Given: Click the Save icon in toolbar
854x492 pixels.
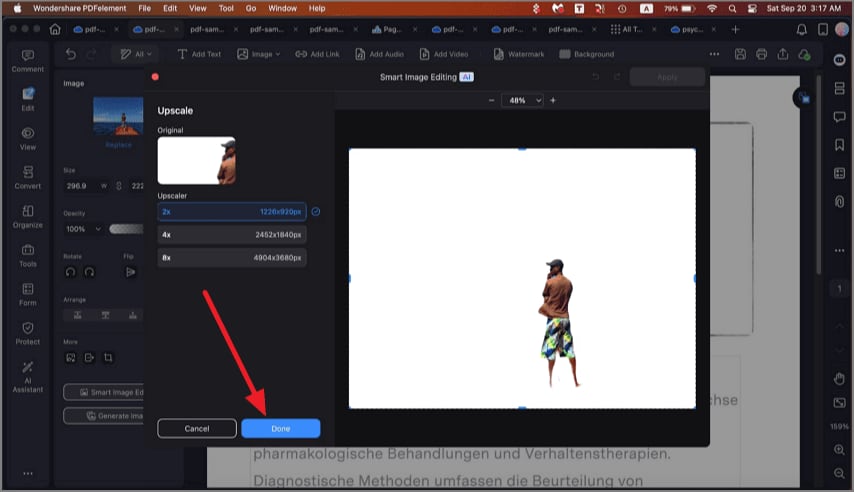Looking at the screenshot, I should (740, 54).
